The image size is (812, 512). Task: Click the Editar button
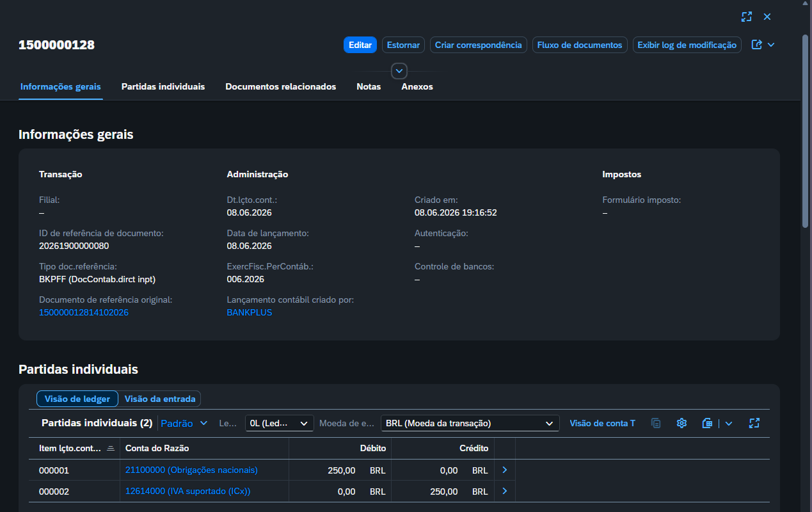pos(360,45)
